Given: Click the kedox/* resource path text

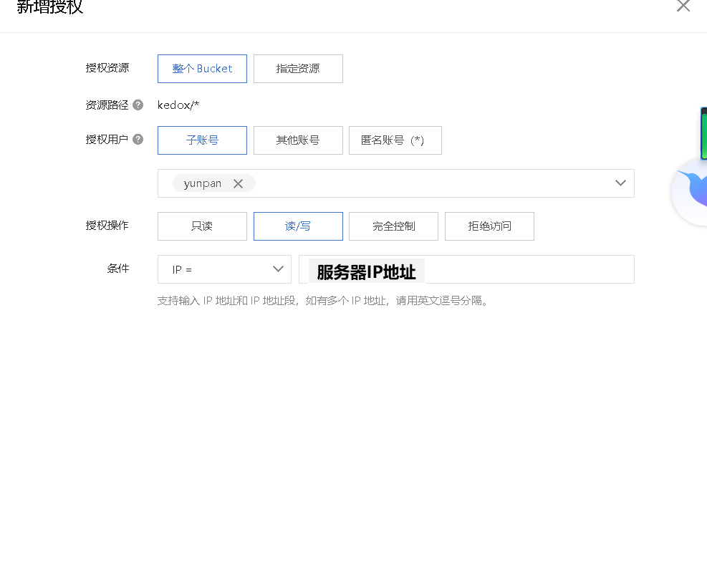Looking at the screenshot, I should click(x=178, y=105).
